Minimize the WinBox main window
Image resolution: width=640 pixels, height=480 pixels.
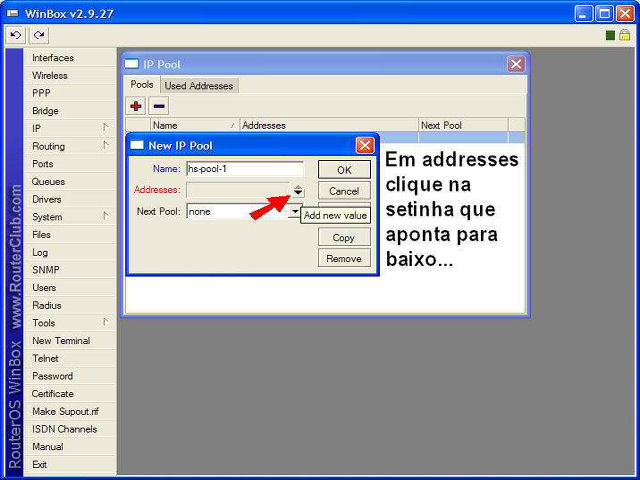click(x=584, y=13)
